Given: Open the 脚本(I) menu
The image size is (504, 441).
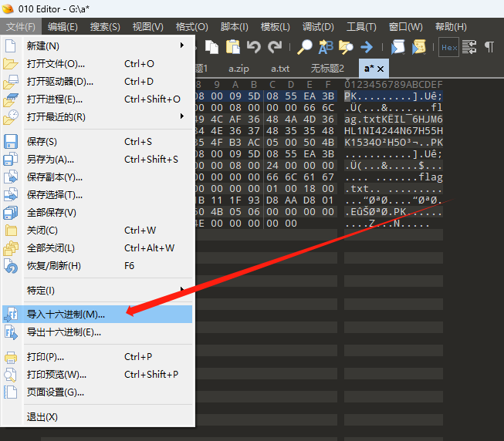Looking at the screenshot, I should [x=235, y=27].
